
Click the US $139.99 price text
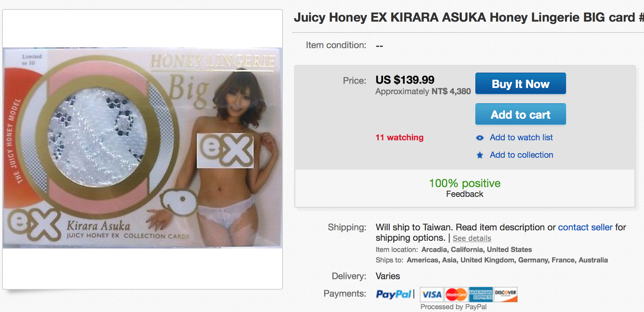point(405,80)
